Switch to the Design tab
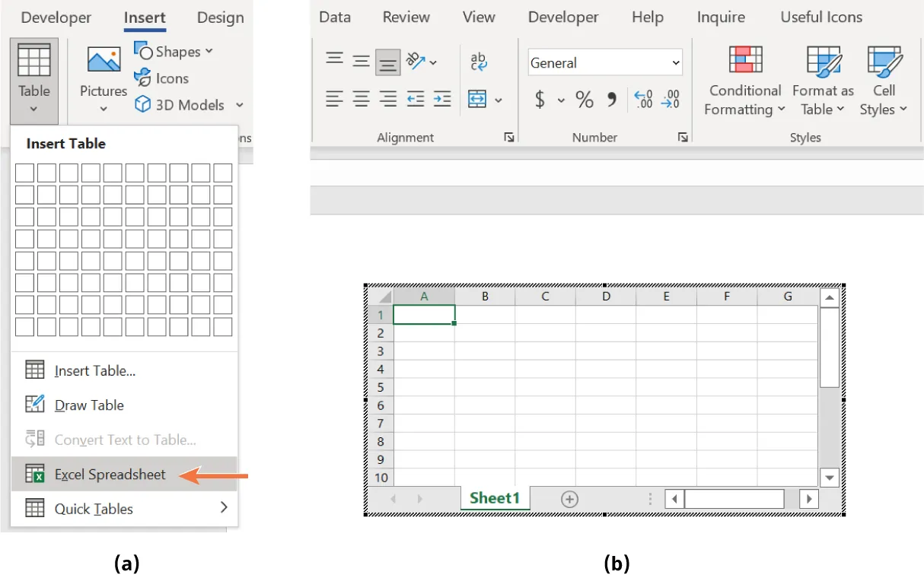Screen dimensions: 924x578 (219, 17)
